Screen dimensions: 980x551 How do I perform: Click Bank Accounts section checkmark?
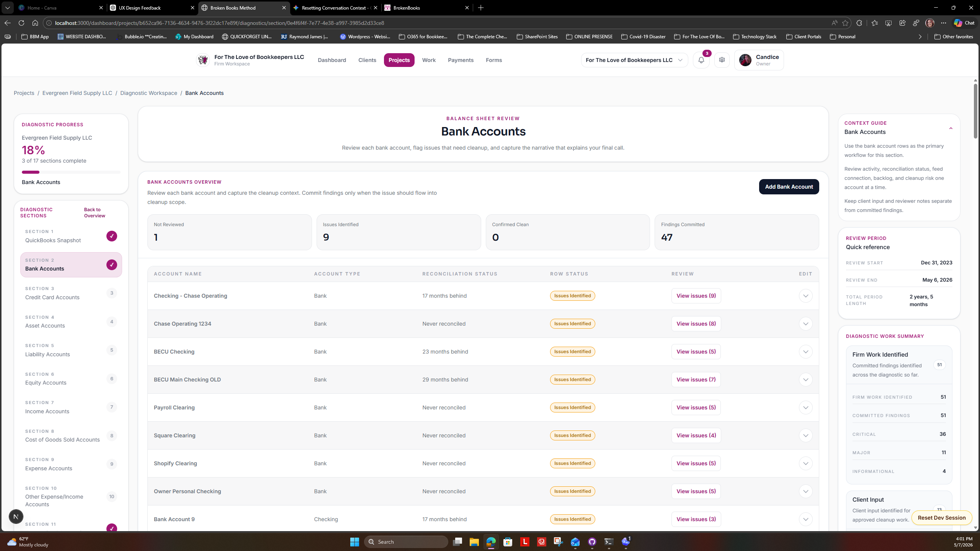click(112, 265)
